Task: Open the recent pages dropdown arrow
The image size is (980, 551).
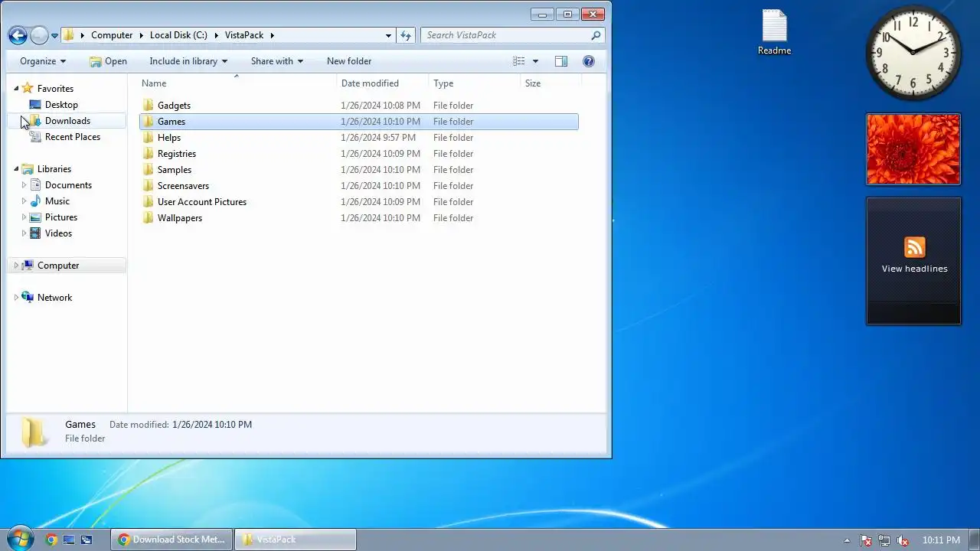Action: pos(54,36)
